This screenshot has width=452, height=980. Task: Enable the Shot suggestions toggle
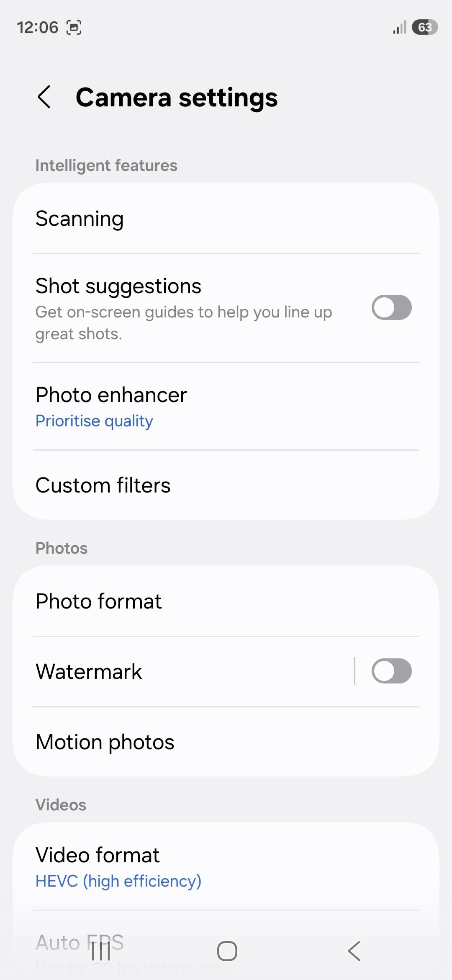[x=391, y=307]
